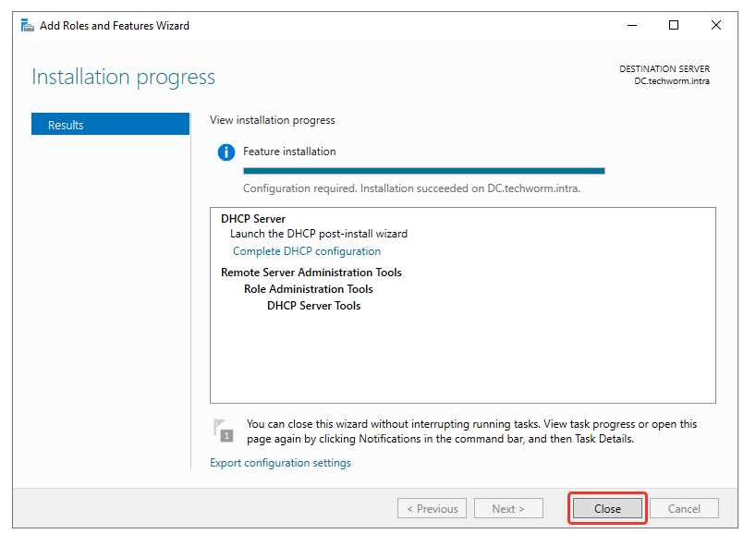Click the Launch DHCP post-install wizard text
This screenshot has width=756, height=534.
pos(318,234)
